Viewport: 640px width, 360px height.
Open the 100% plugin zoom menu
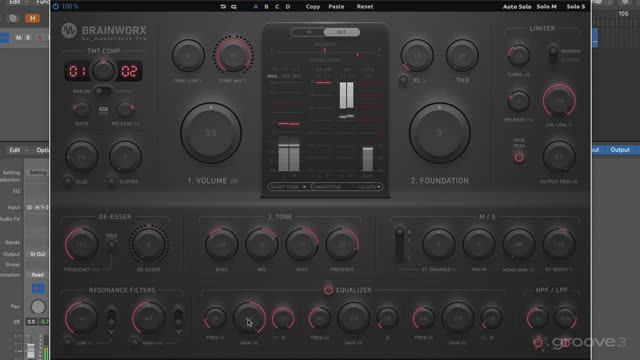[x=70, y=7]
